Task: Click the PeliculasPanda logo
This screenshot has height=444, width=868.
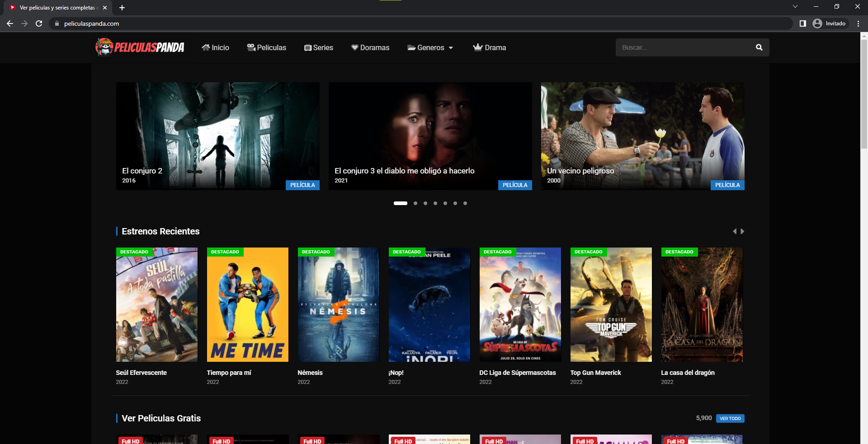Action: pos(140,47)
